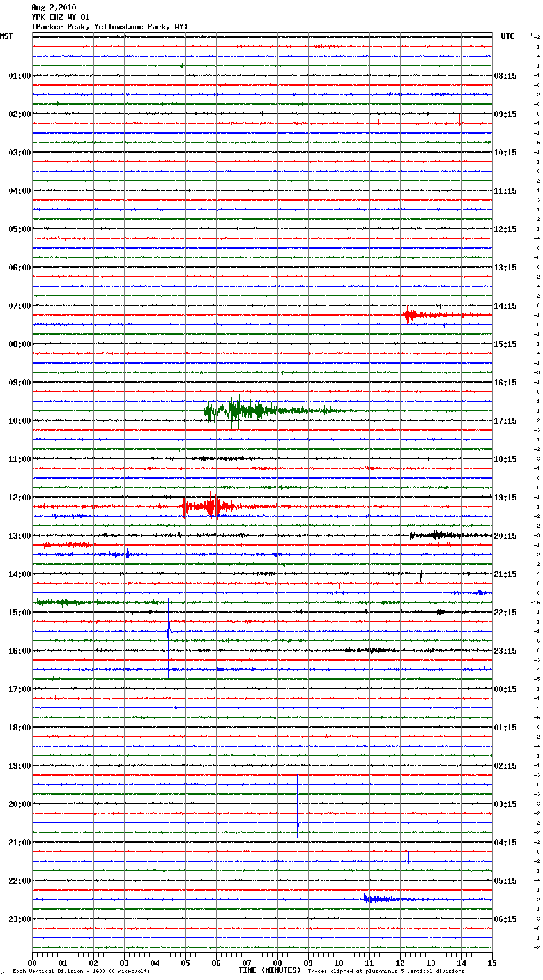The width and height of the screenshot is (543, 980).
Task: Click the 06:15 UTC time label
Action: click(x=505, y=919)
